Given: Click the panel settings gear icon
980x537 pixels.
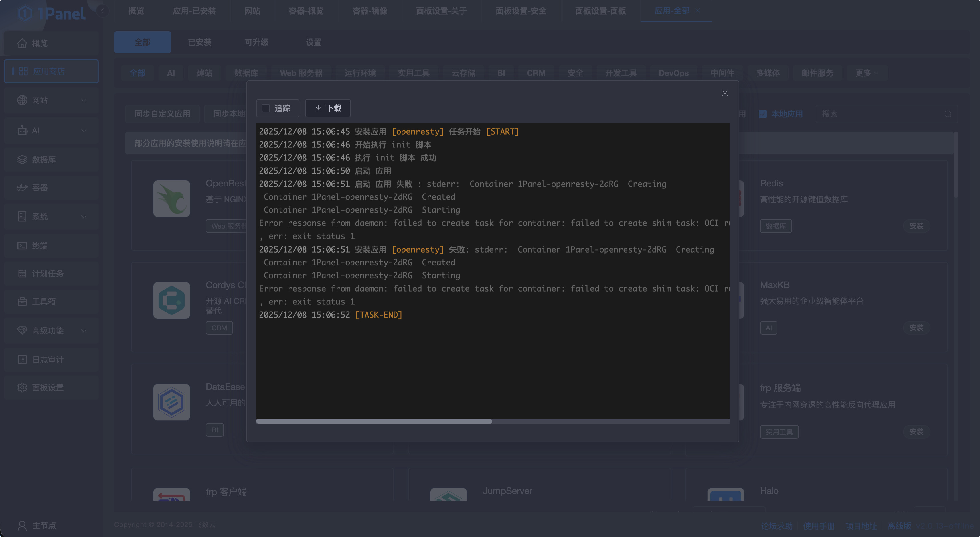Looking at the screenshot, I should pyautogui.click(x=22, y=388).
